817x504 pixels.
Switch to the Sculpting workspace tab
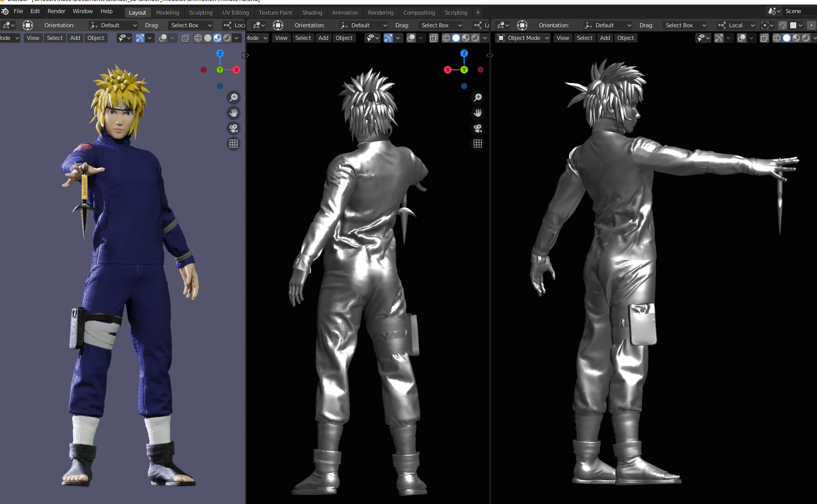click(201, 13)
